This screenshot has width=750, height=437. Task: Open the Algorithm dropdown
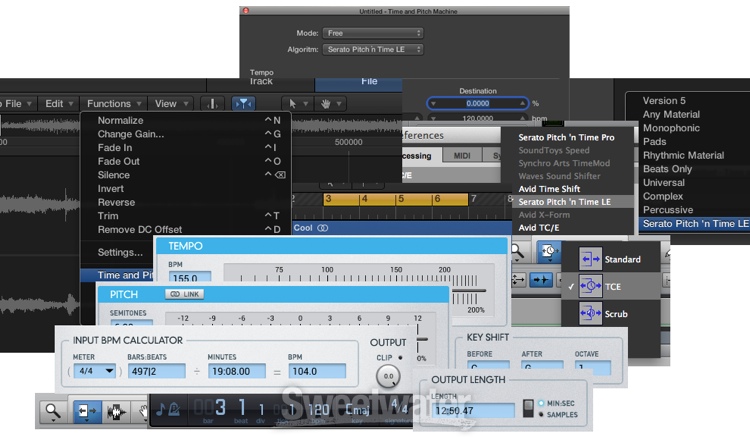373,48
